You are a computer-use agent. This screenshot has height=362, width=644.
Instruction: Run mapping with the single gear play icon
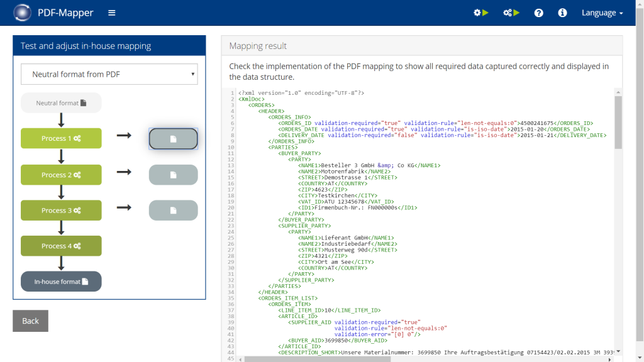click(480, 13)
